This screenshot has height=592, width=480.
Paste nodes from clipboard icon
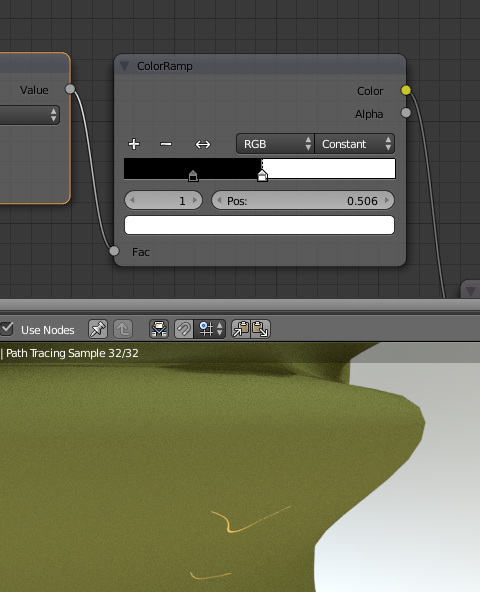click(x=261, y=329)
